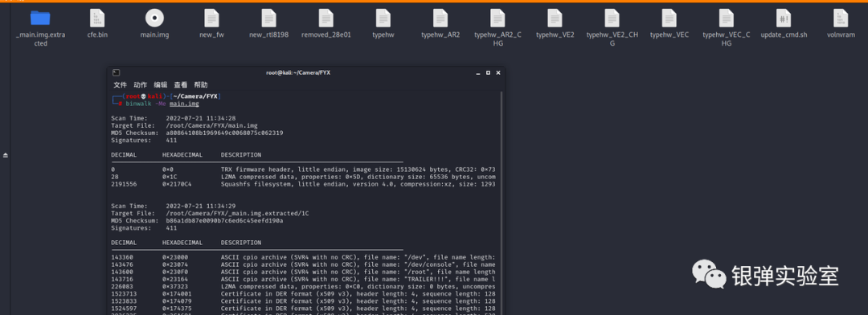The height and width of the screenshot is (315, 868).
Task: Select the main.img disc image icon
Action: click(x=154, y=18)
